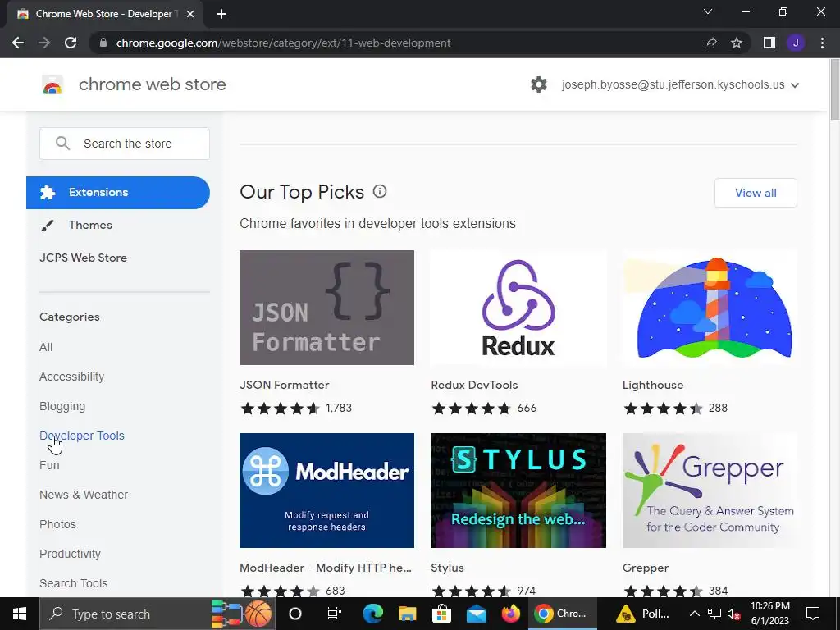The height and width of the screenshot is (630, 840).
Task: Launch Microsoft Edge from taskbar
Action: click(373, 614)
